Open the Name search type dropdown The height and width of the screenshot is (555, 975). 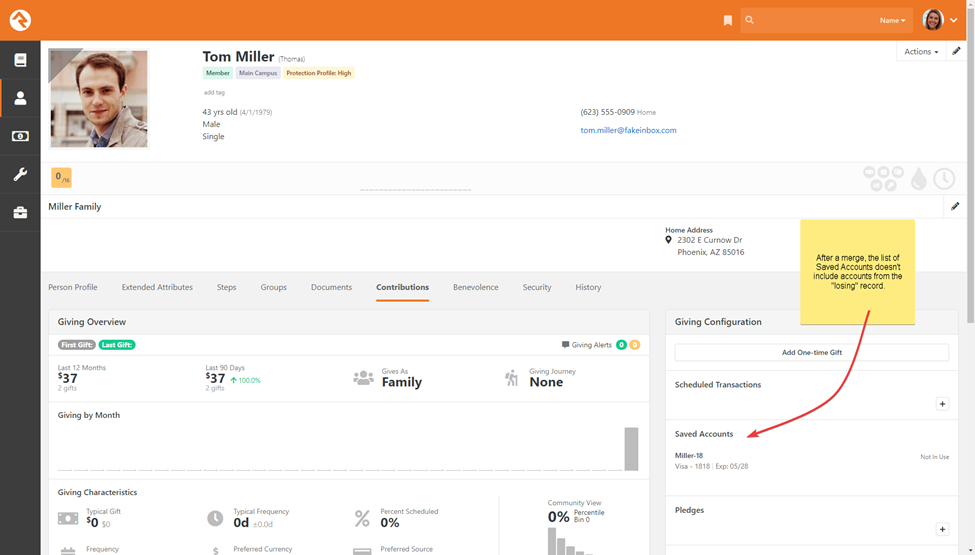(x=892, y=21)
